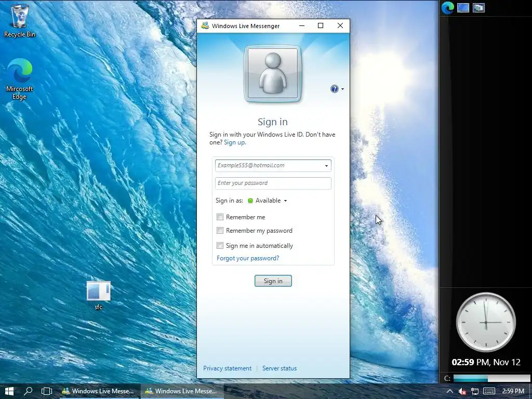Open the Windows Start menu

(9, 391)
